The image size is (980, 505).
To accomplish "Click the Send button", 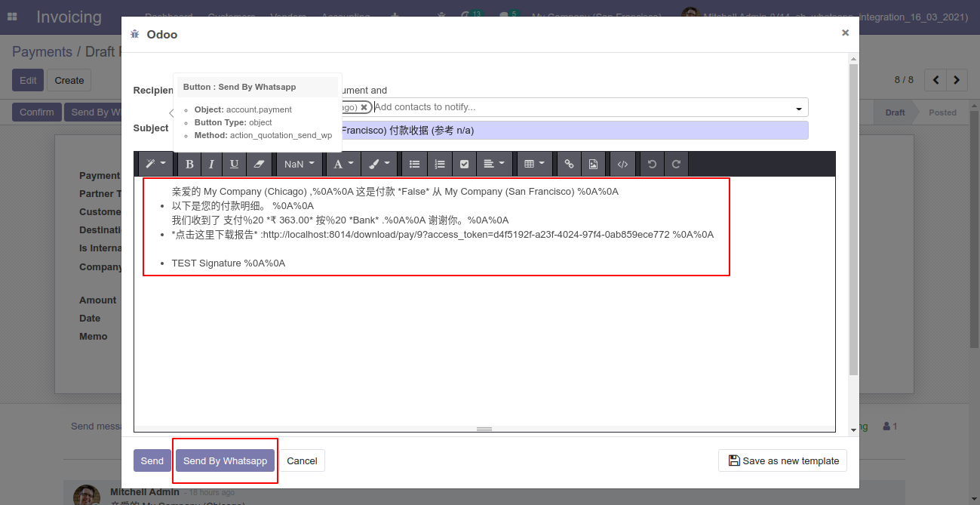I will 152,460.
